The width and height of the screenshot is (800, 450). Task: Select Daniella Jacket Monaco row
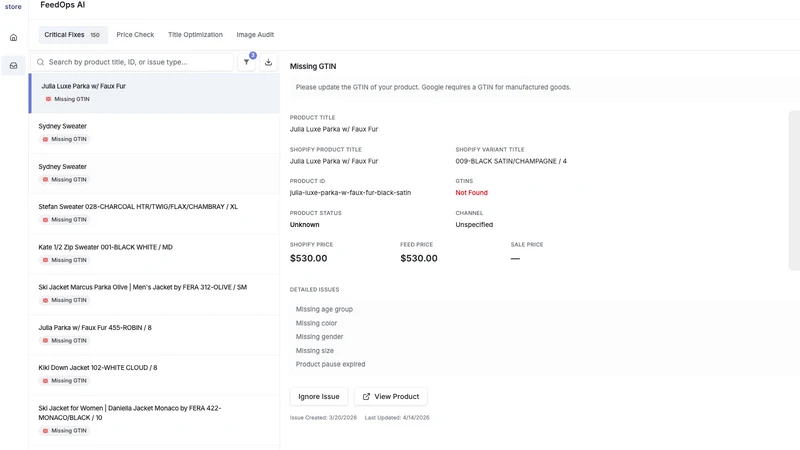pyautogui.click(x=154, y=419)
